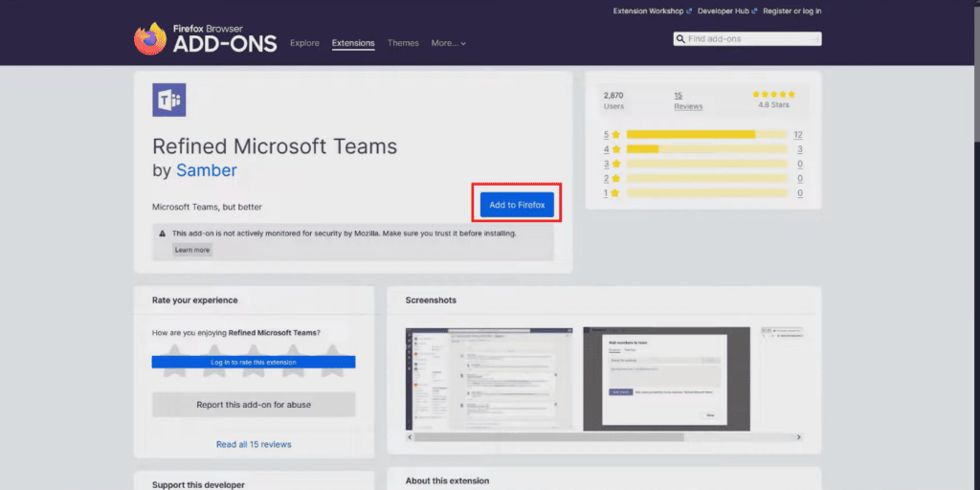The height and width of the screenshot is (490, 980).
Task: Open the first Teams chat screenshot
Action: point(490,379)
